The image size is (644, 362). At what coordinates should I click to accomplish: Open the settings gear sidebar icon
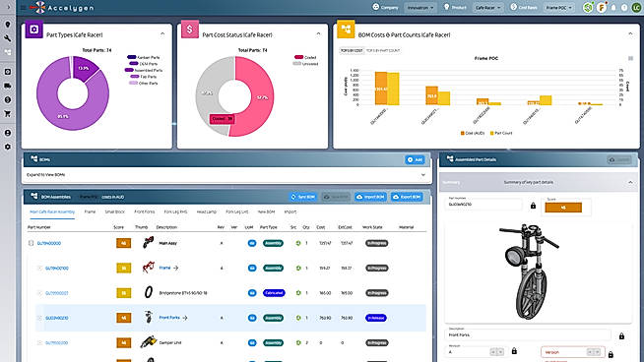coord(8,147)
